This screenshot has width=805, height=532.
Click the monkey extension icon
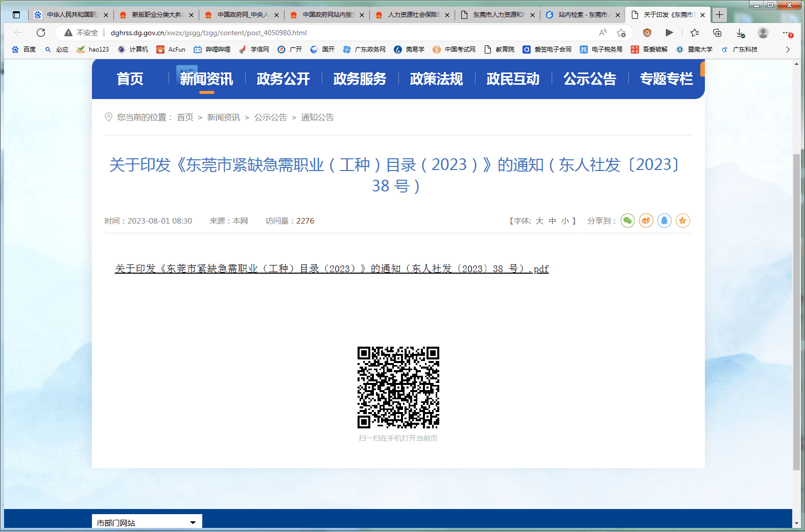[647, 33]
